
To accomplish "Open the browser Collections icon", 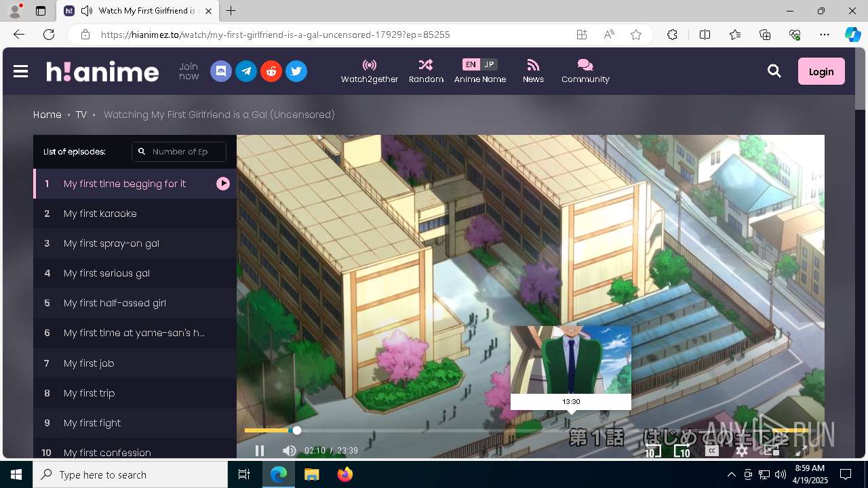I will 765,35.
